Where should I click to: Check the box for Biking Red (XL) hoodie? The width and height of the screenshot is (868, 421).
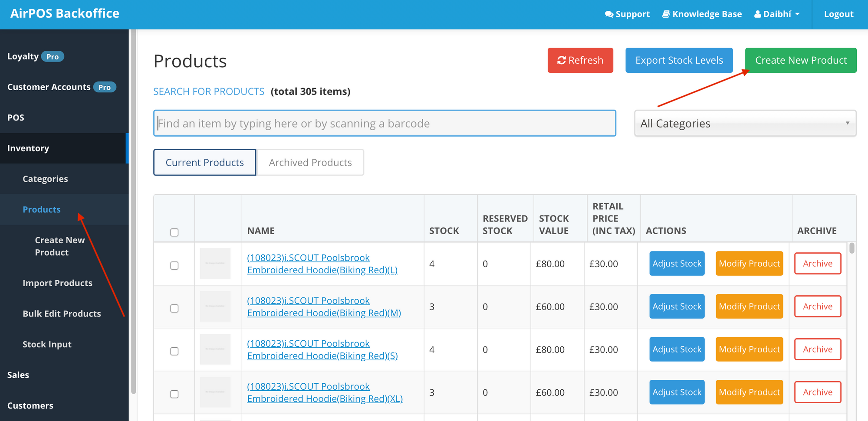[174, 394]
